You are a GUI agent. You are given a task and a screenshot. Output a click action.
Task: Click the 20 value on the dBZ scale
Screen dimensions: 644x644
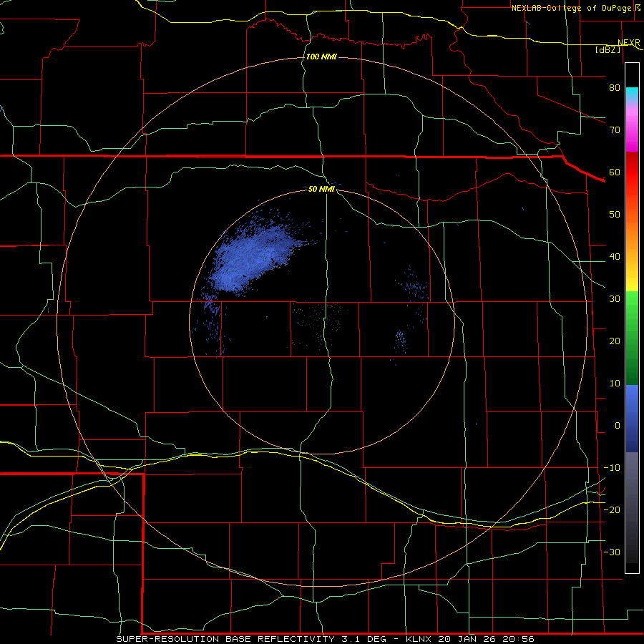coord(615,341)
